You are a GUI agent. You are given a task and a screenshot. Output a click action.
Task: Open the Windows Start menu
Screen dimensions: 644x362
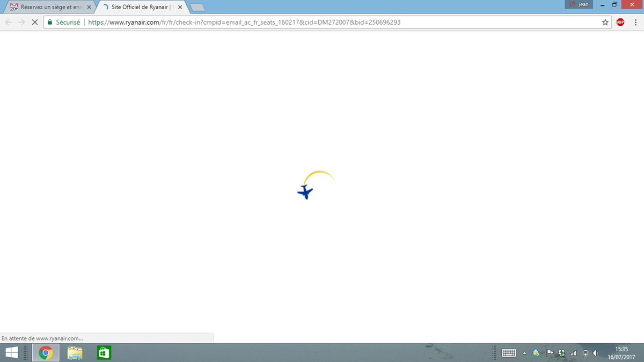[11, 352]
